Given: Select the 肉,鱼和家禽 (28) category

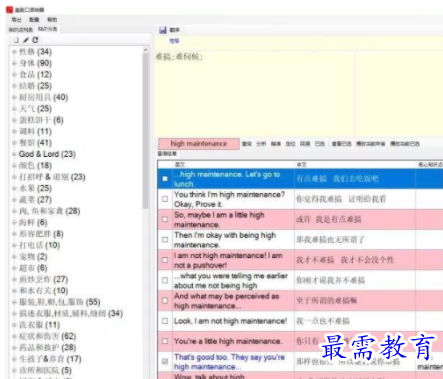Looking at the screenshot, I should pos(49,211).
